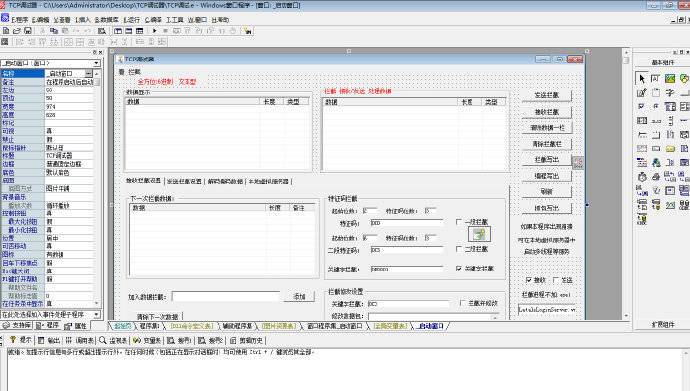The image size is (690, 391).
Task: Click the first window-layout icon in toolbar
Action: coord(118,31)
